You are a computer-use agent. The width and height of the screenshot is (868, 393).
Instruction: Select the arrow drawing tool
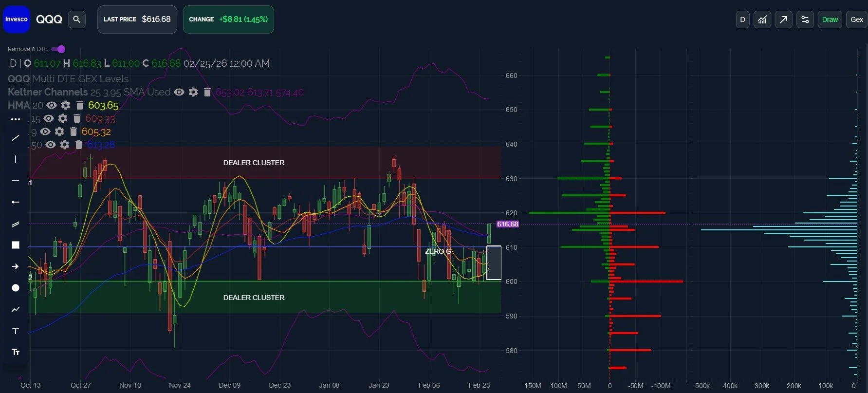(x=16, y=266)
